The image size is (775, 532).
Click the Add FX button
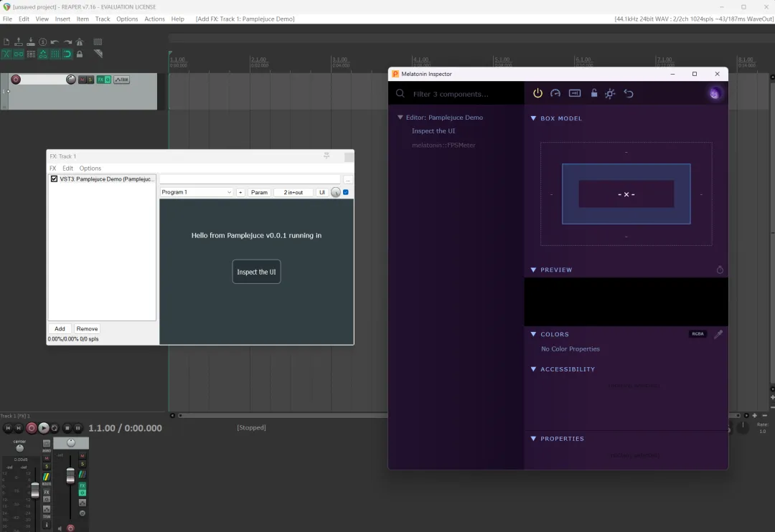point(60,328)
